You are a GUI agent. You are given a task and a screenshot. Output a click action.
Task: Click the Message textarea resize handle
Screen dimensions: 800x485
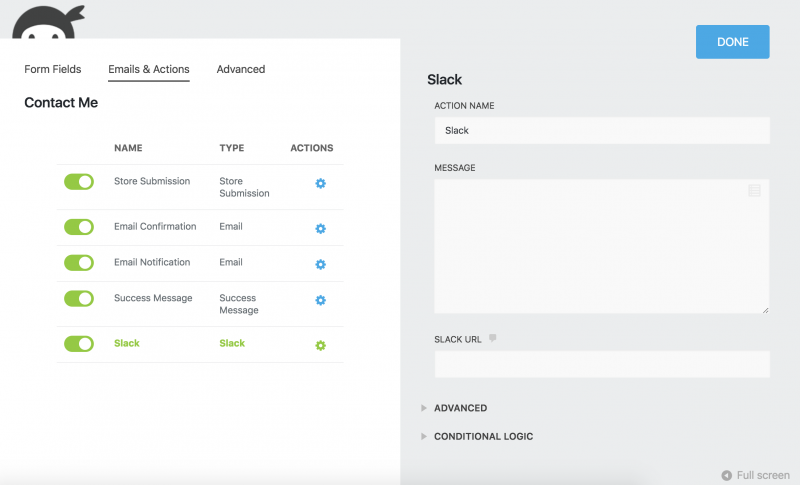click(765, 310)
